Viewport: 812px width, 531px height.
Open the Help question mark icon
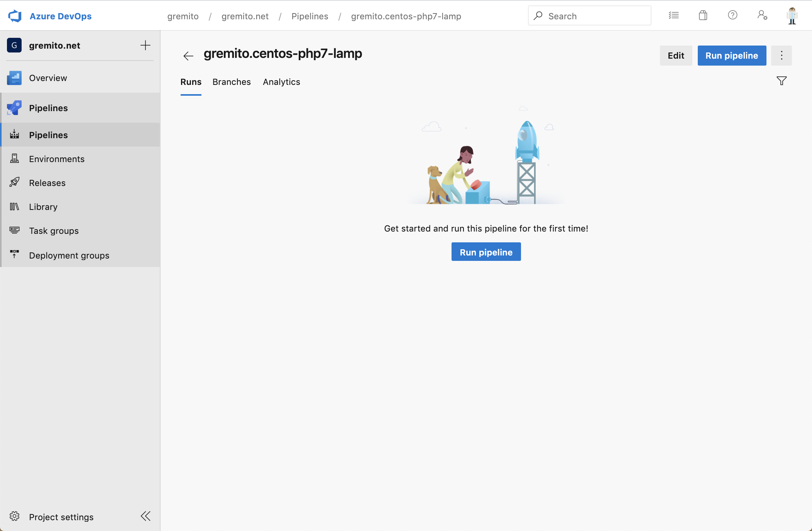click(732, 15)
